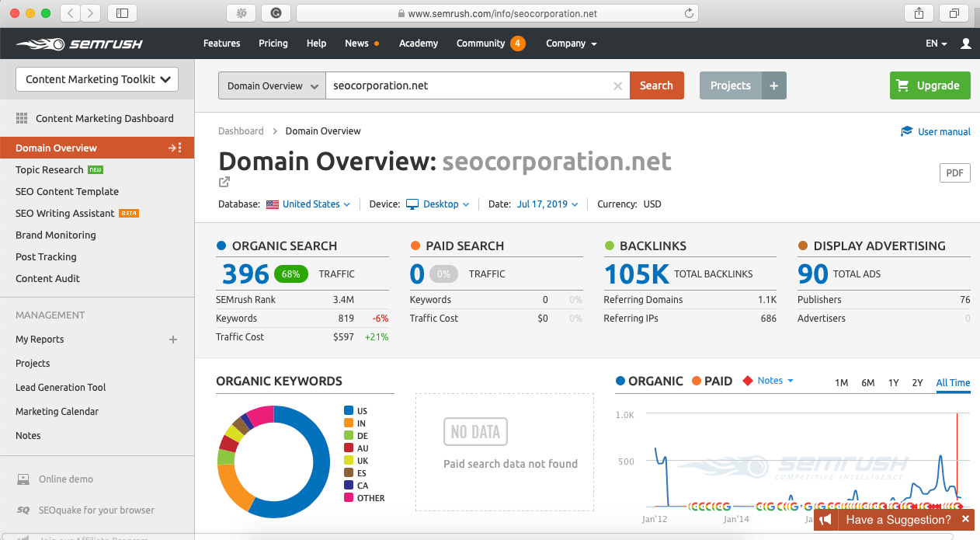Click Domain Overview sidebar arrow icon

click(x=175, y=148)
